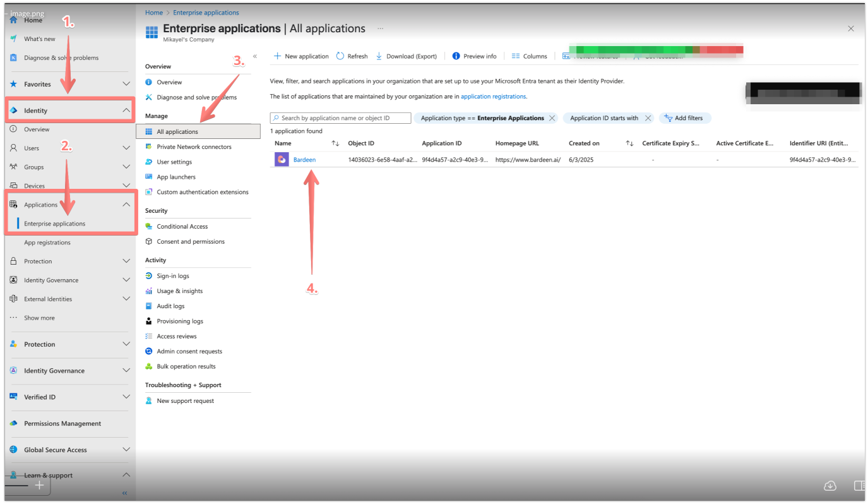Click the Bulk operation results icon

tap(149, 366)
